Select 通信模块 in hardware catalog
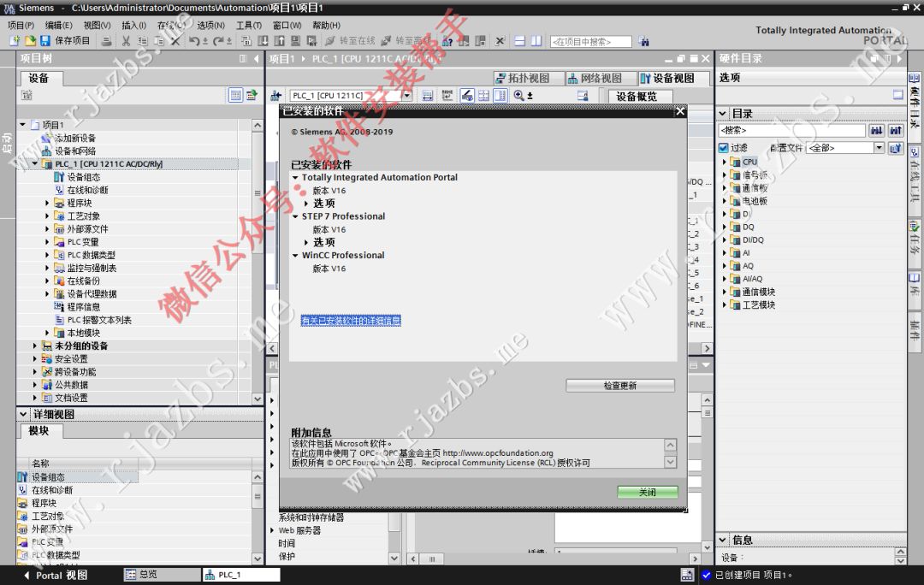The height and width of the screenshot is (585, 924). click(758, 292)
